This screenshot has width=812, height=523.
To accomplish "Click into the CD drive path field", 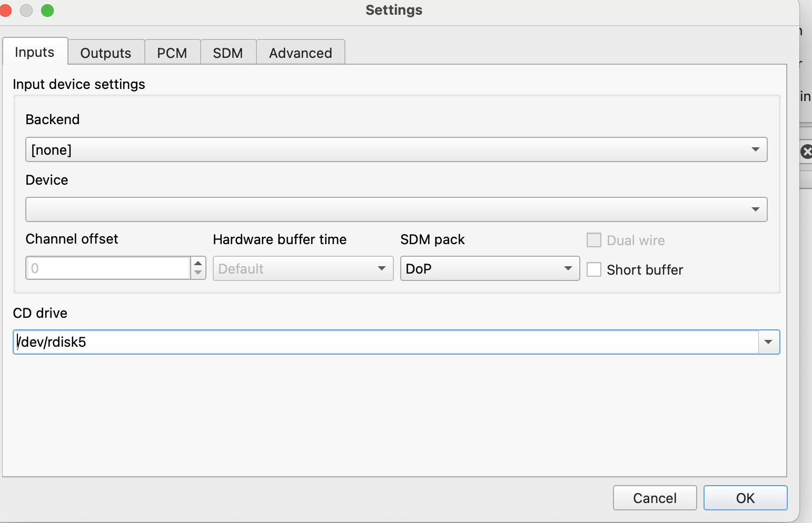I will tap(385, 342).
